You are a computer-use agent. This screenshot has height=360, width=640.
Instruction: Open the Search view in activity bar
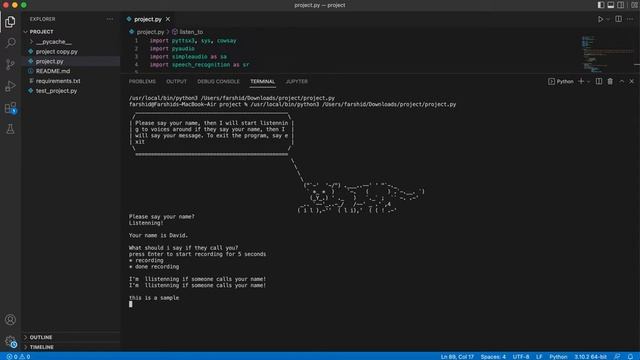point(10,43)
